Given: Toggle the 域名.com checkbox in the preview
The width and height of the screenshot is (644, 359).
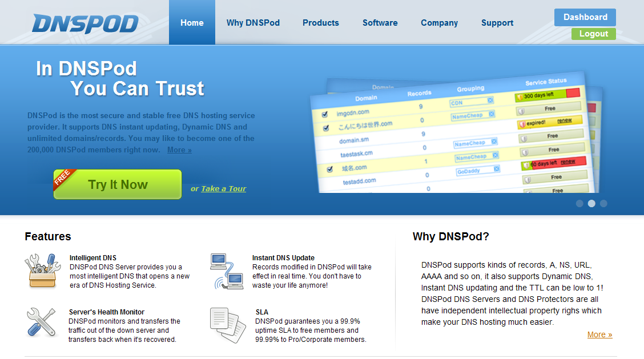Looking at the screenshot, I should click(x=329, y=170).
